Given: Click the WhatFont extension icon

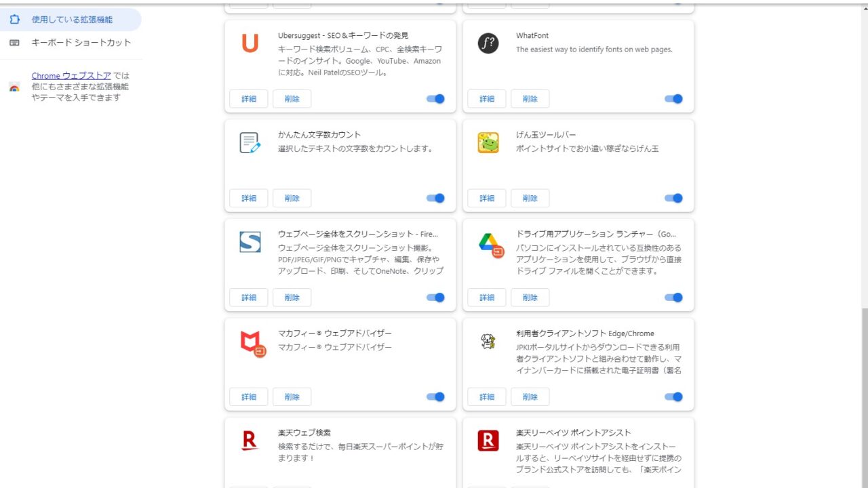Looking at the screenshot, I should point(488,43).
